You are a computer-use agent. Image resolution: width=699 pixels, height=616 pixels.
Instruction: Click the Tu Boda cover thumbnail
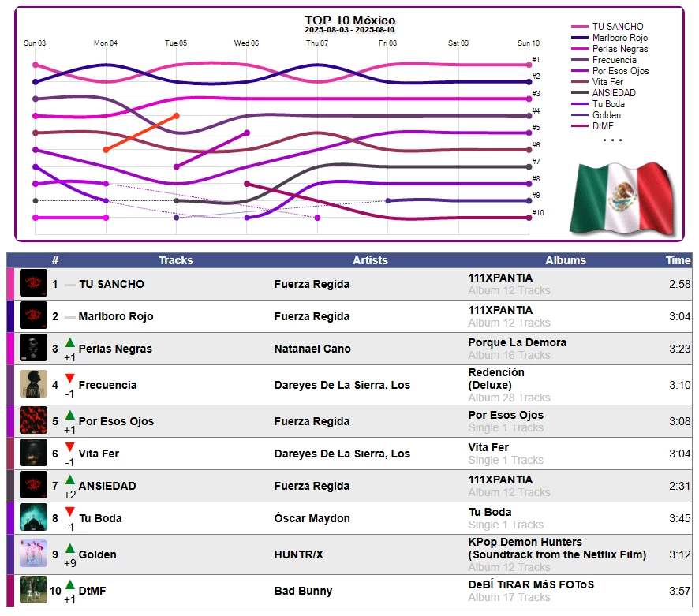(33, 517)
